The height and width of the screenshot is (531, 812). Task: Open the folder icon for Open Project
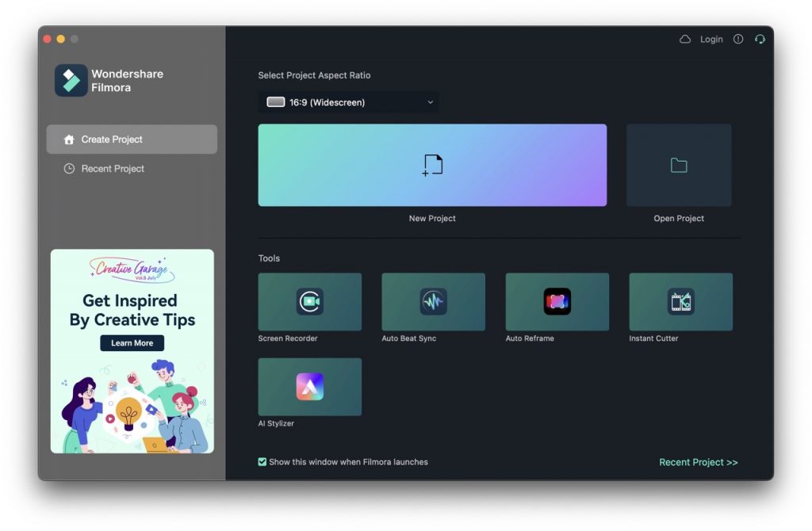(679, 165)
